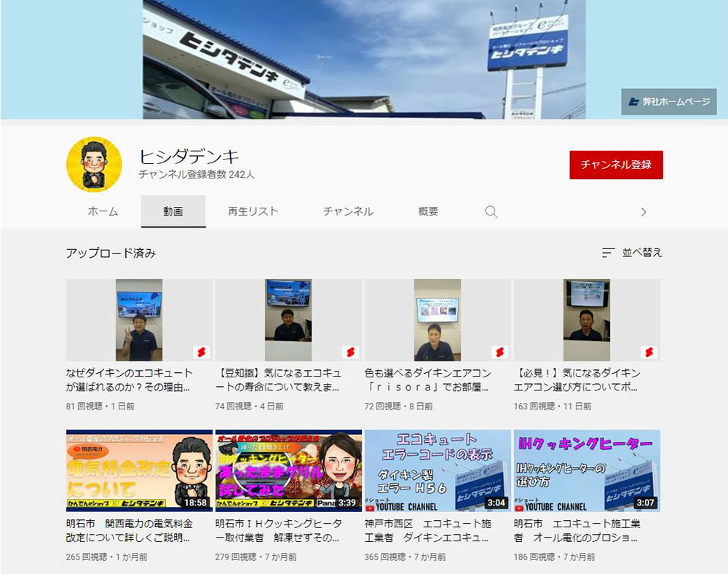Click the 365 回視聴・7 か月前 stats text
Viewport: 728px width, 574px height.
click(x=405, y=557)
